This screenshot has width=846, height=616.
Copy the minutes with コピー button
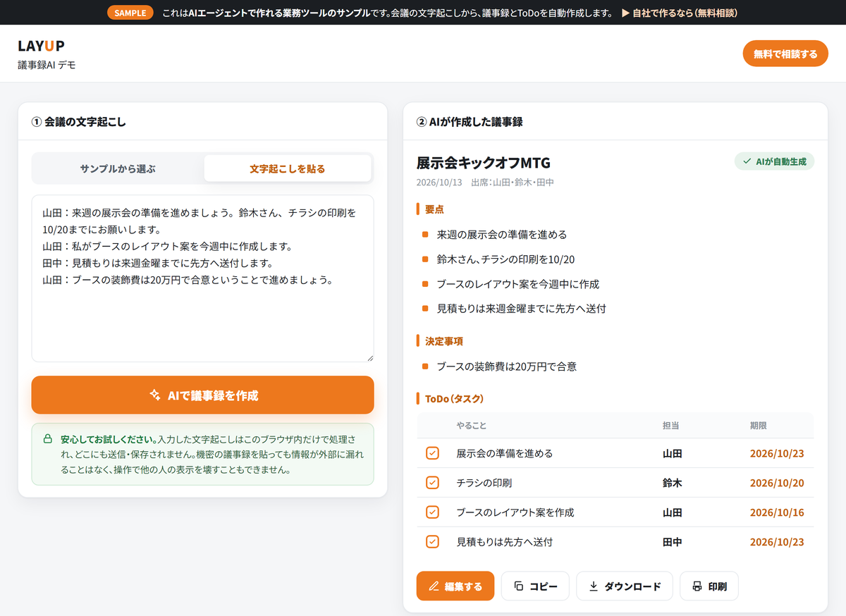(x=535, y=586)
